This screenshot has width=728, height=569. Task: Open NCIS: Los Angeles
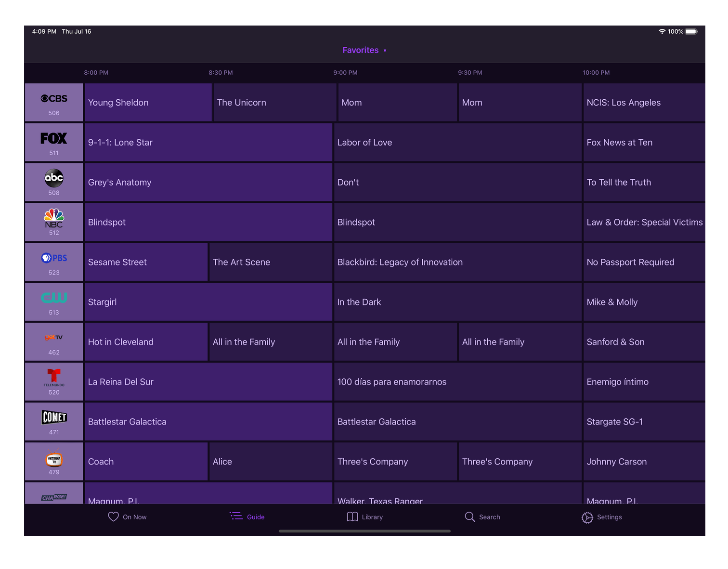point(644,103)
